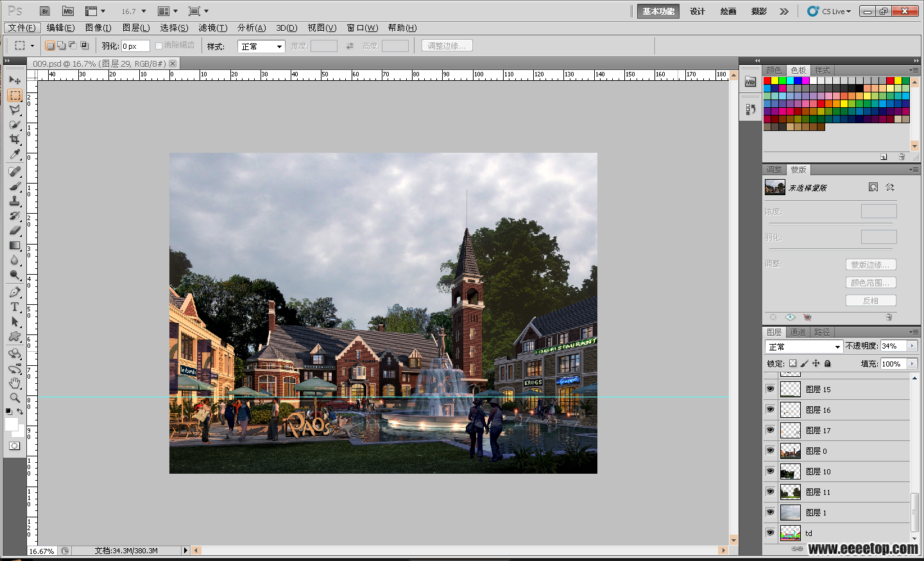This screenshot has height=561, width=924.
Task: Switch to the 路径 paths tab
Action: (x=822, y=332)
